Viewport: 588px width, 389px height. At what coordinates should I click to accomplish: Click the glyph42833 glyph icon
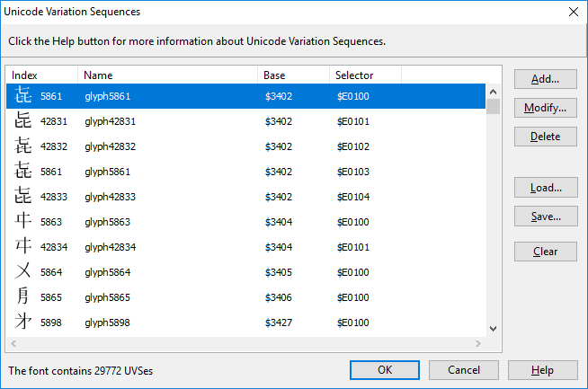point(22,196)
